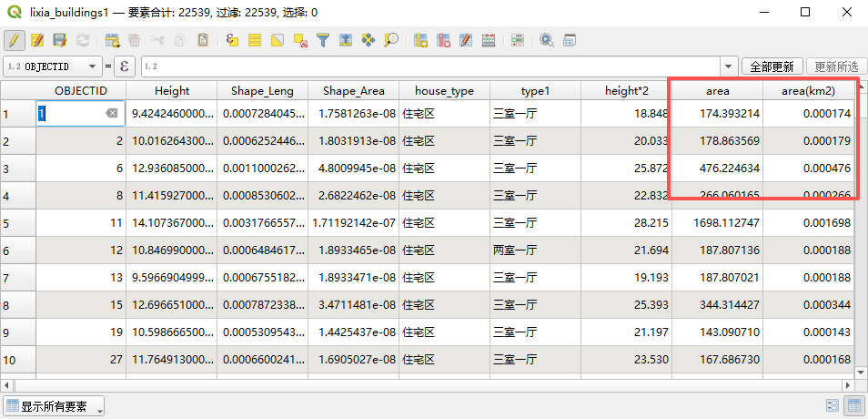Copy selected rows to clipboard
Viewport: 868px width, 419px height.
tap(180, 40)
